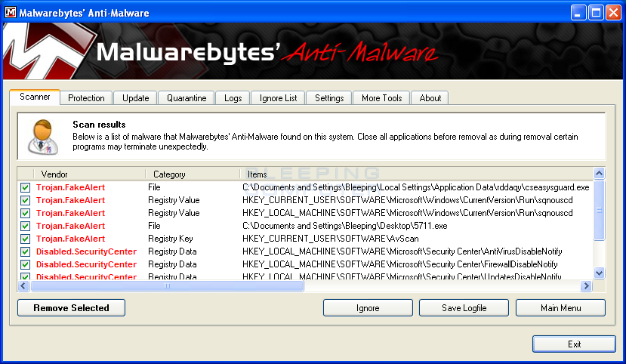Click the horizontal scrollbar left arrow
This screenshot has height=364, width=626.
point(23,286)
